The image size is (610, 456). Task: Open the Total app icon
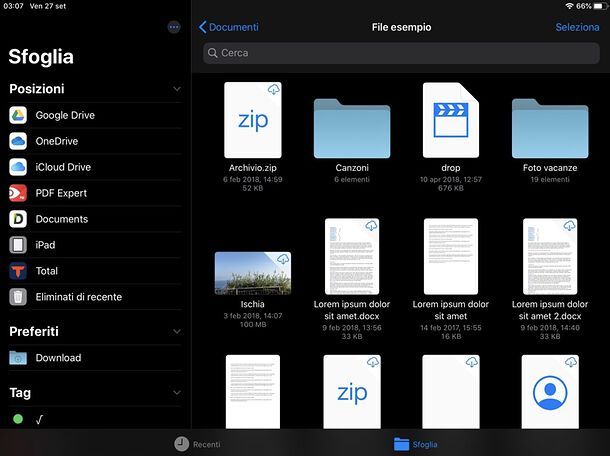click(18, 271)
